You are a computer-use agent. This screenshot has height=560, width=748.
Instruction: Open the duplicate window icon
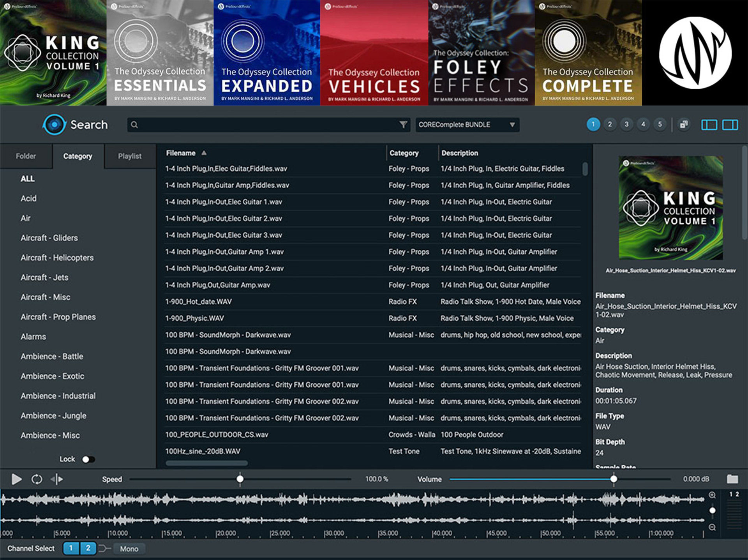684,125
